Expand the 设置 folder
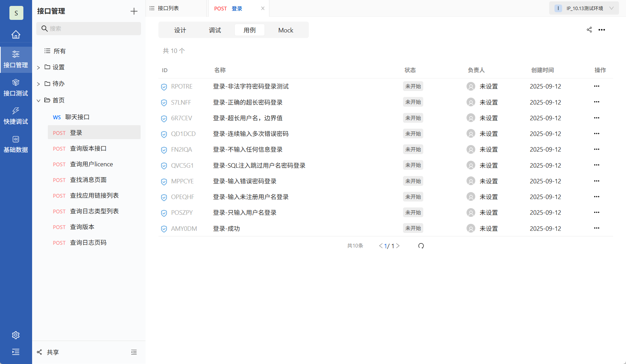Screen dimensions: 626x364 click(38, 67)
